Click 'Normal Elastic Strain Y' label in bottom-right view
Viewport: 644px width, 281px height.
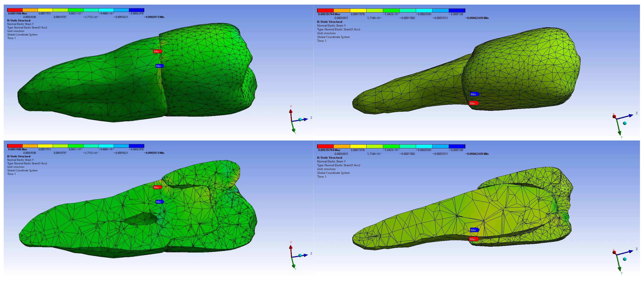[331, 161]
